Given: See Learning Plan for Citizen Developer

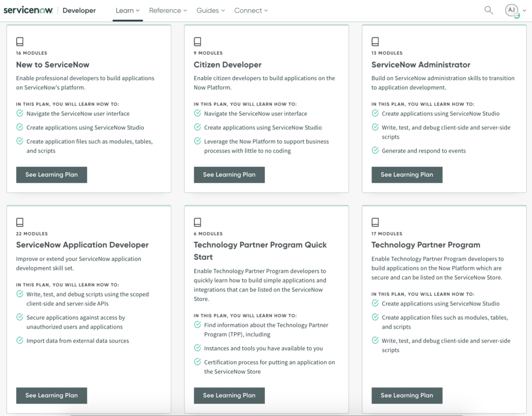Looking at the screenshot, I should pos(229,175).
